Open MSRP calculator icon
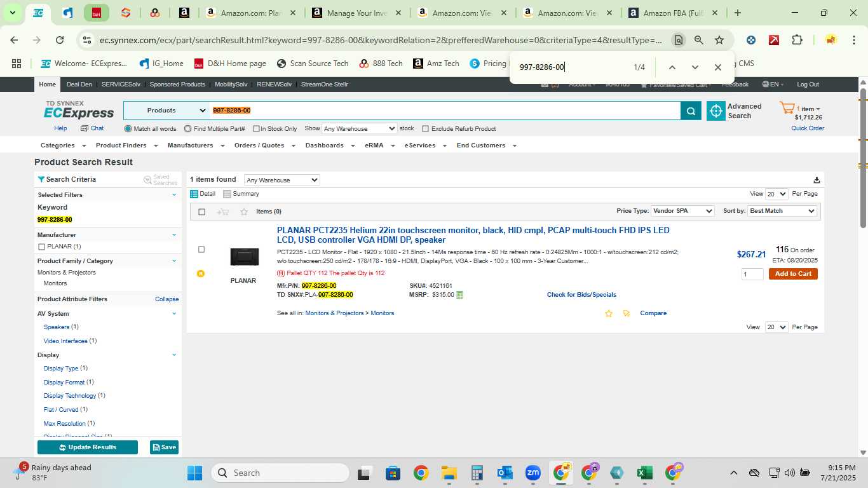The height and width of the screenshot is (488, 868). (x=459, y=295)
